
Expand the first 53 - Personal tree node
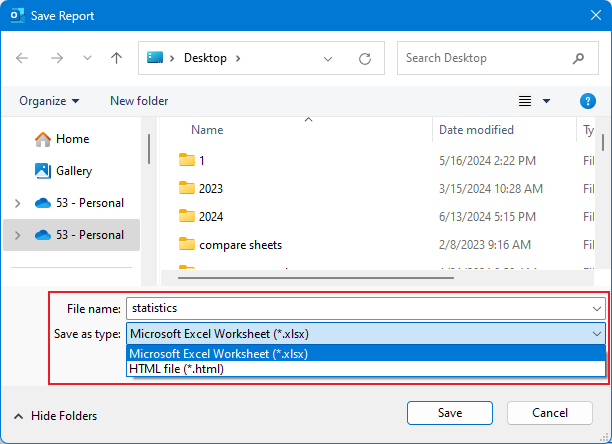coord(17,203)
